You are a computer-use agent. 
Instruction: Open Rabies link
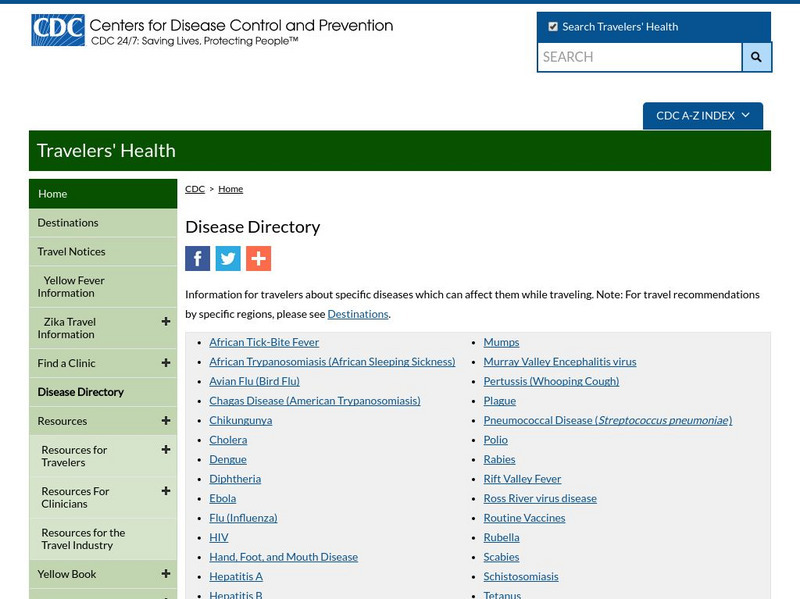pyautogui.click(x=499, y=459)
